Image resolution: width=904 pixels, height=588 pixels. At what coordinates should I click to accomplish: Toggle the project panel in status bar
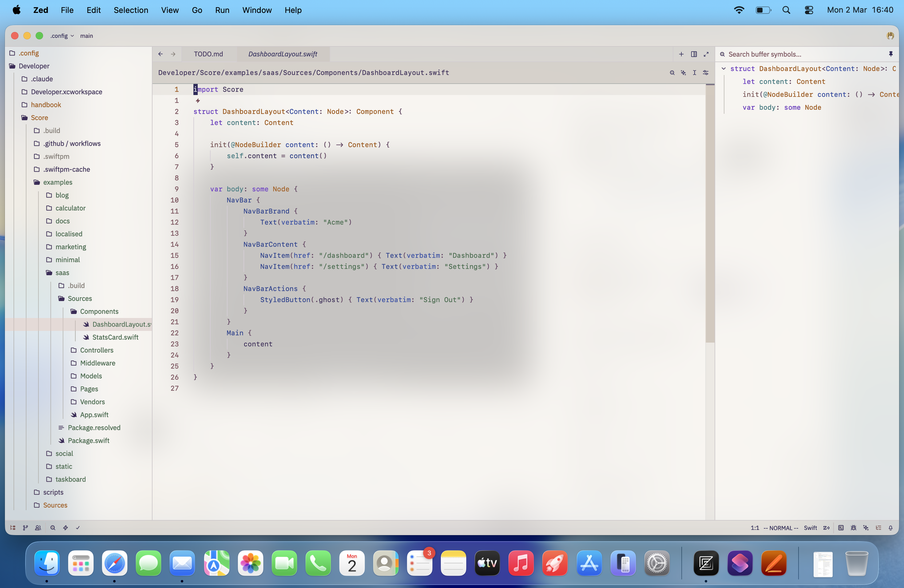point(13,528)
